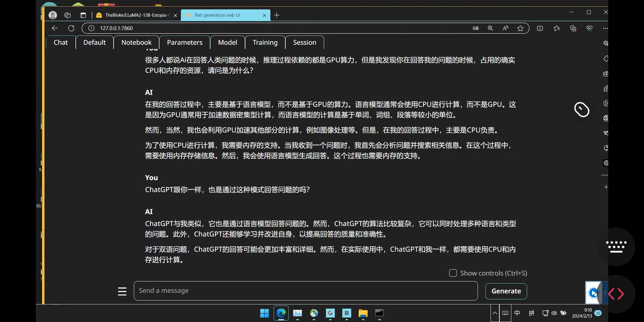Click the browser refresh icon
Screen dimensions: 644x322
pos(71,28)
